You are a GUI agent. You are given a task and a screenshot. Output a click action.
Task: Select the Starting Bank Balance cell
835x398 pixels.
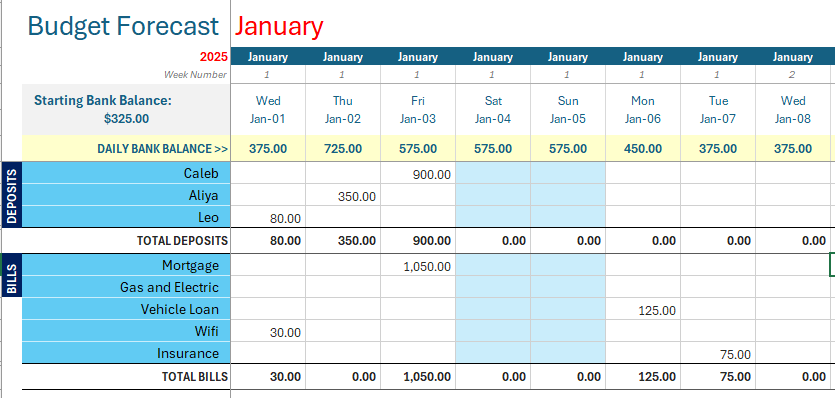[x=126, y=109]
